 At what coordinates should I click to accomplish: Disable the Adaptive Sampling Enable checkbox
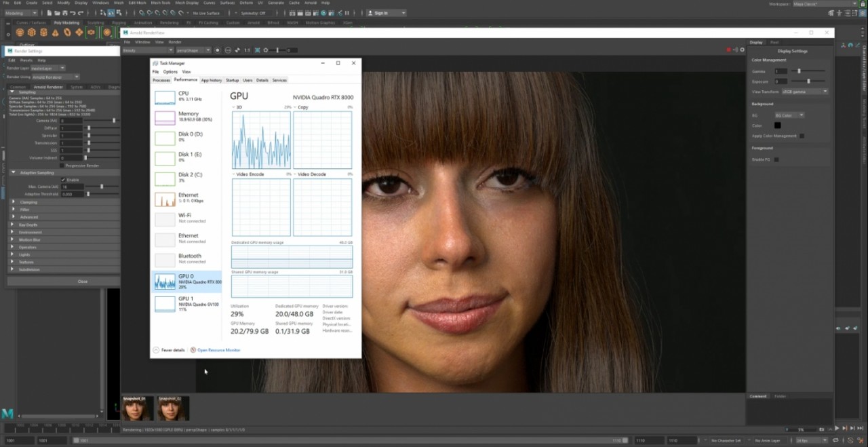64,180
